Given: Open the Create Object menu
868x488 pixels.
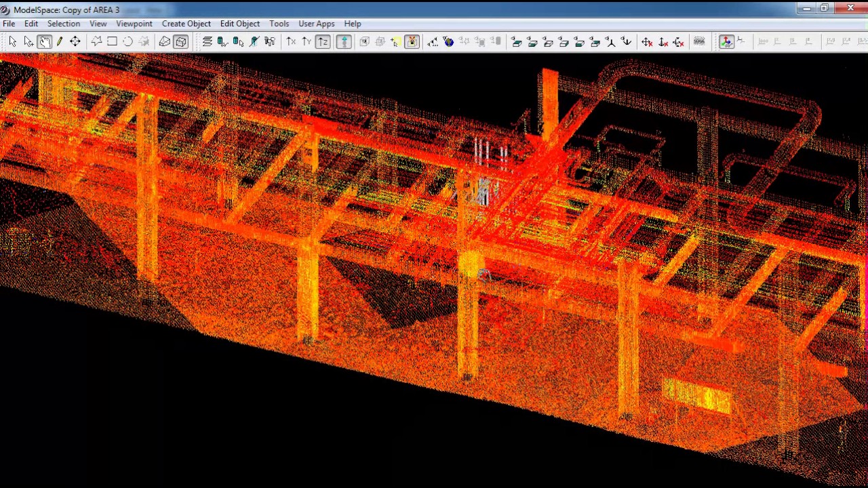Looking at the screenshot, I should 186,24.
